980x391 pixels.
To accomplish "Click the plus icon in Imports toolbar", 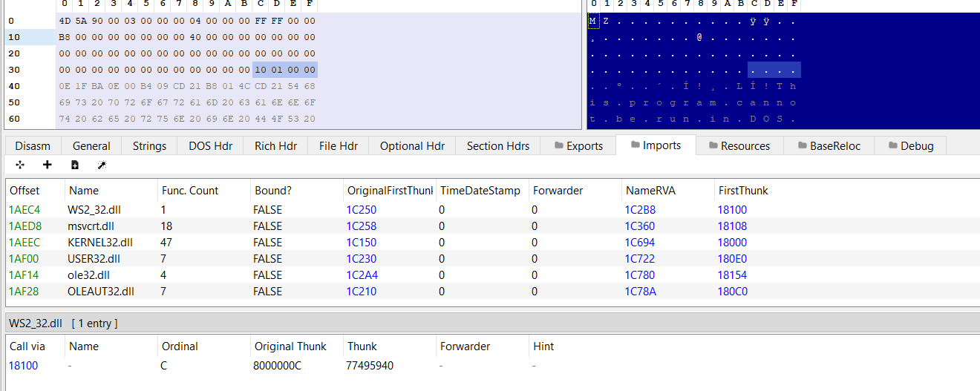I will (48, 165).
